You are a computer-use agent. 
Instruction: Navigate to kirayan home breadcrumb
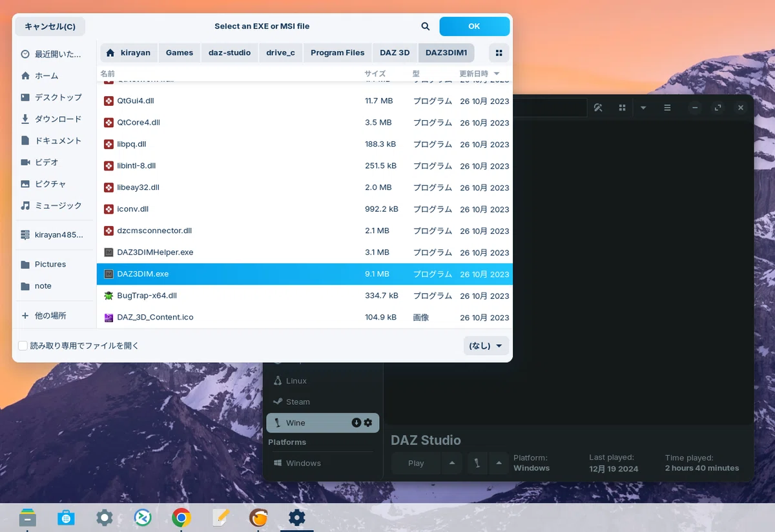[x=129, y=53]
